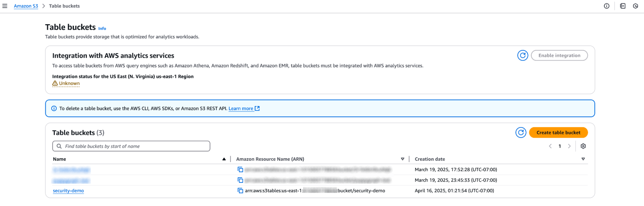644x206 pixels.
Task: Click the info circle icon in delete notice
Action: [54, 108]
